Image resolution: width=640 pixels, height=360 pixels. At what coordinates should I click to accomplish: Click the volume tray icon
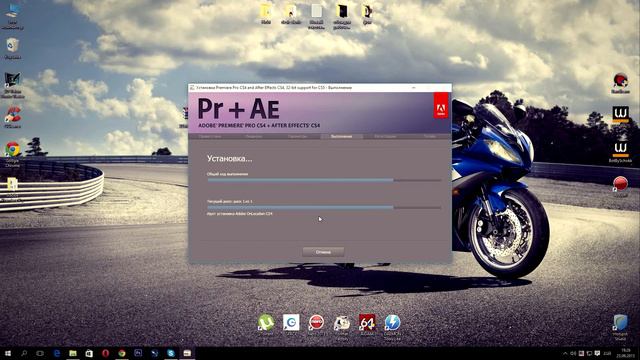coord(573,353)
